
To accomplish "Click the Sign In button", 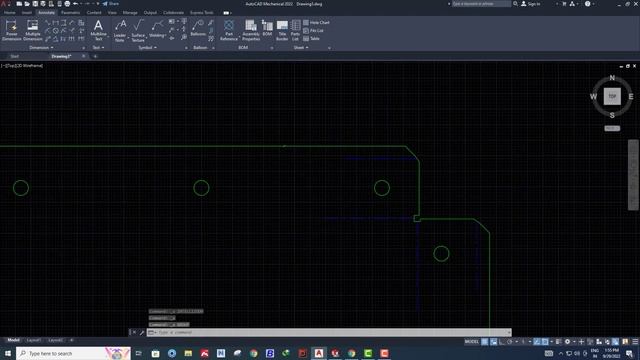I will pos(531,4).
